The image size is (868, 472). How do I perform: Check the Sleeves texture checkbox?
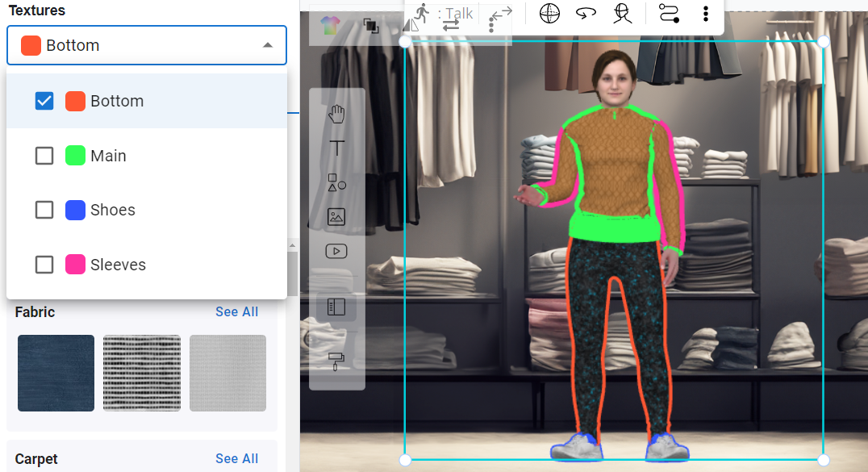pyautogui.click(x=44, y=265)
